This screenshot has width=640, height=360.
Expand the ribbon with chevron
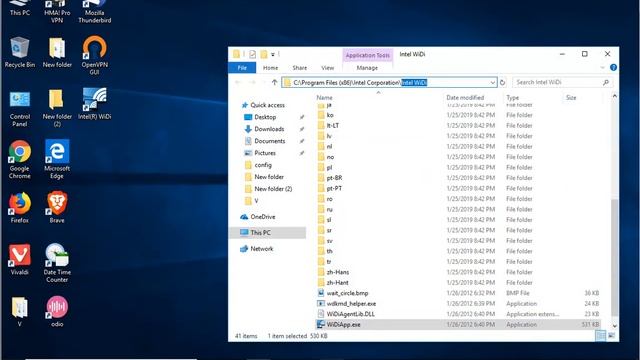pyautogui.click(x=602, y=67)
